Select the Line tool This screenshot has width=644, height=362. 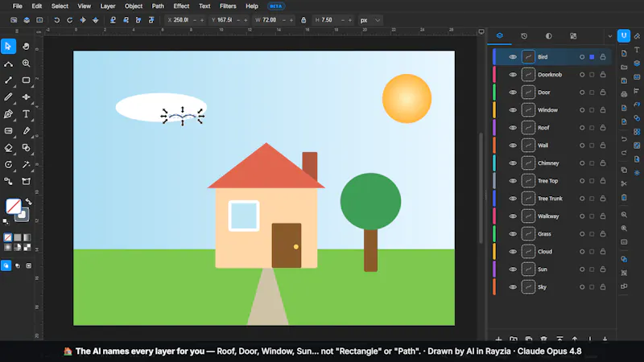coord(8,80)
